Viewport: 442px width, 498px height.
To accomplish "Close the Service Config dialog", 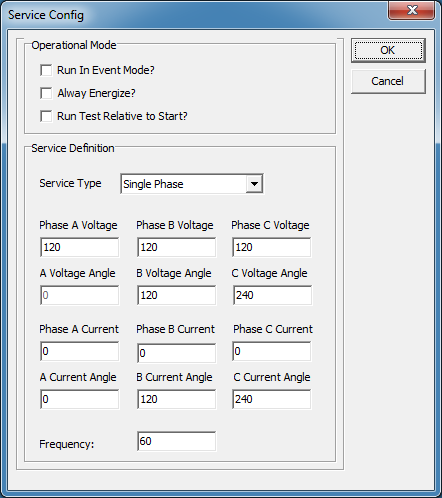I will [412, 10].
